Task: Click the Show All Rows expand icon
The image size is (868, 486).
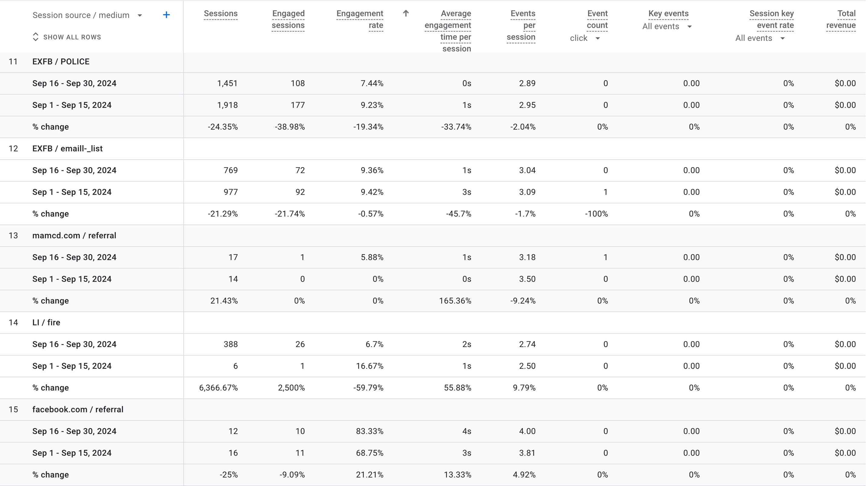Action: click(x=35, y=37)
